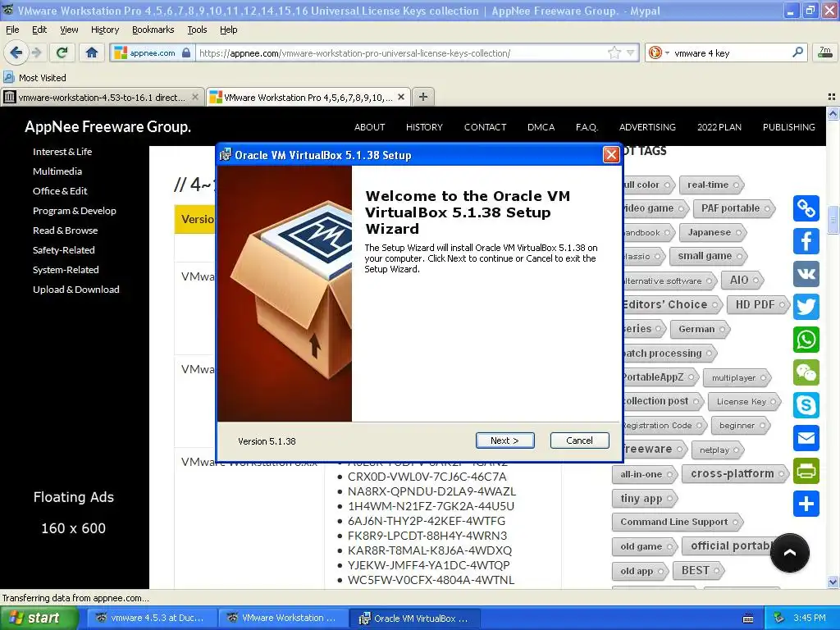The width and height of the screenshot is (840, 630).
Task: Open the URL history dropdown arrow
Action: click(x=631, y=52)
